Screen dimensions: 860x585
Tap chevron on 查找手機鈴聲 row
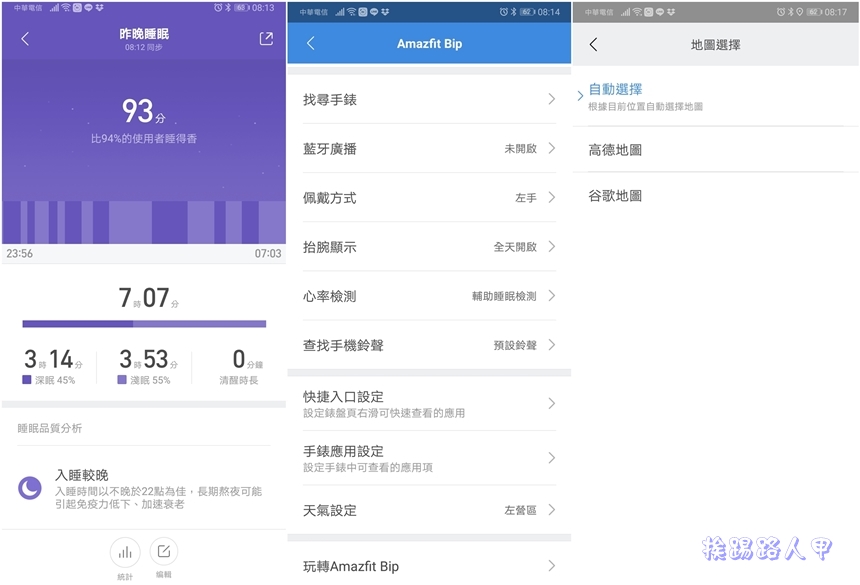552,345
